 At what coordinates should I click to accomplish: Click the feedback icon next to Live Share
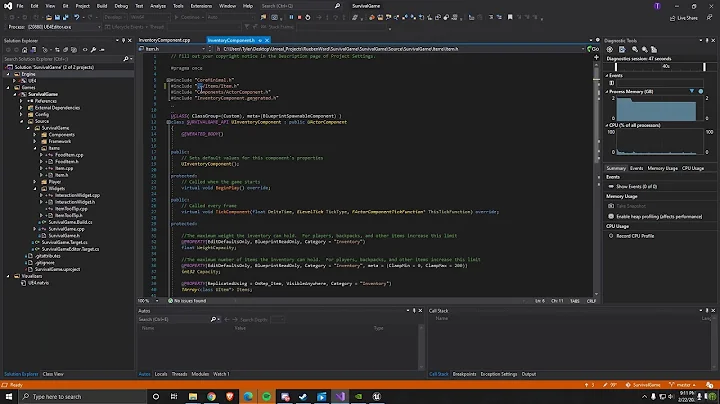click(709, 17)
